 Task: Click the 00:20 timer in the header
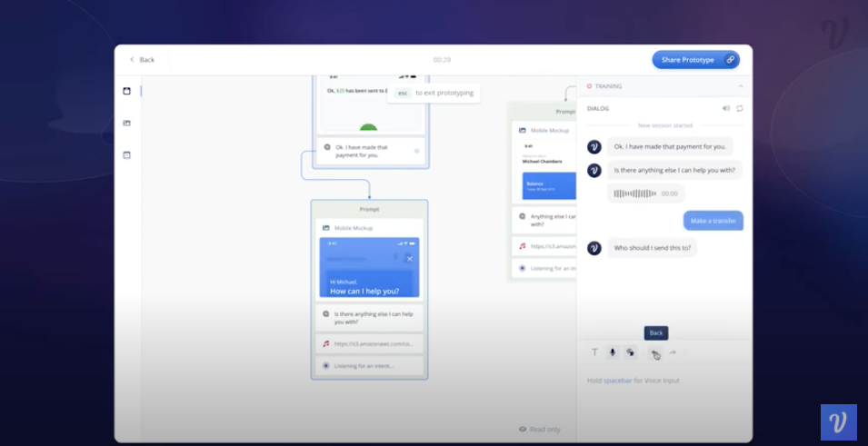pos(442,60)
